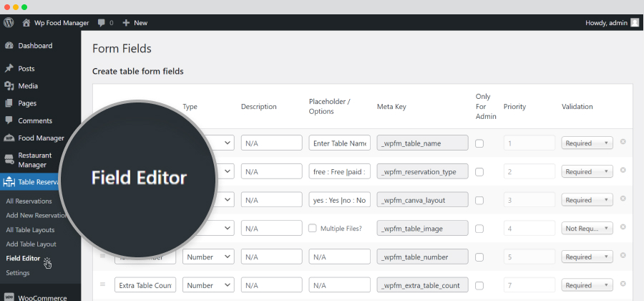This screenshot has width=644, height=301.
Task: Toggle Only For Admin for _wpfm_table_number
Action: click(479, 257)
